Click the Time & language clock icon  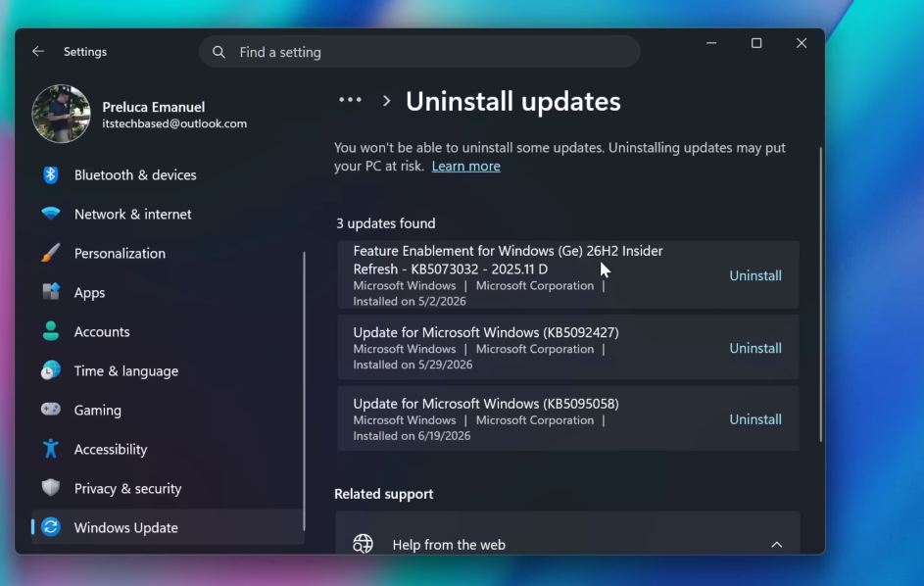click(x=51, y=370)
